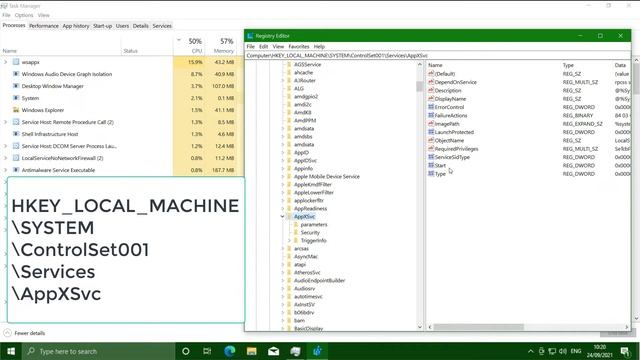Expand Service Host: DCOM Server Process group
The height and width of the screenshot is (360, 640).
tap(6, 146)
